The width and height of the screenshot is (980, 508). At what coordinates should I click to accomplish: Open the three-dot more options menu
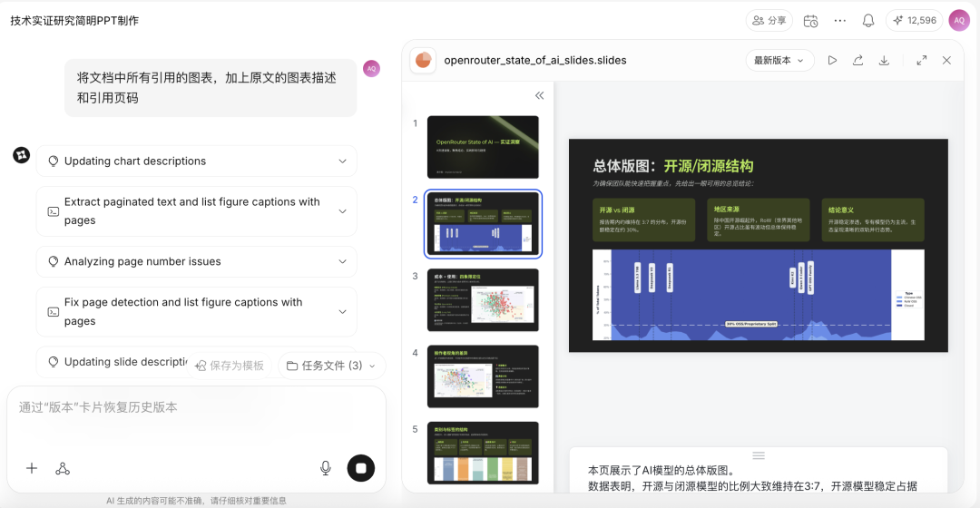(840, 21)
